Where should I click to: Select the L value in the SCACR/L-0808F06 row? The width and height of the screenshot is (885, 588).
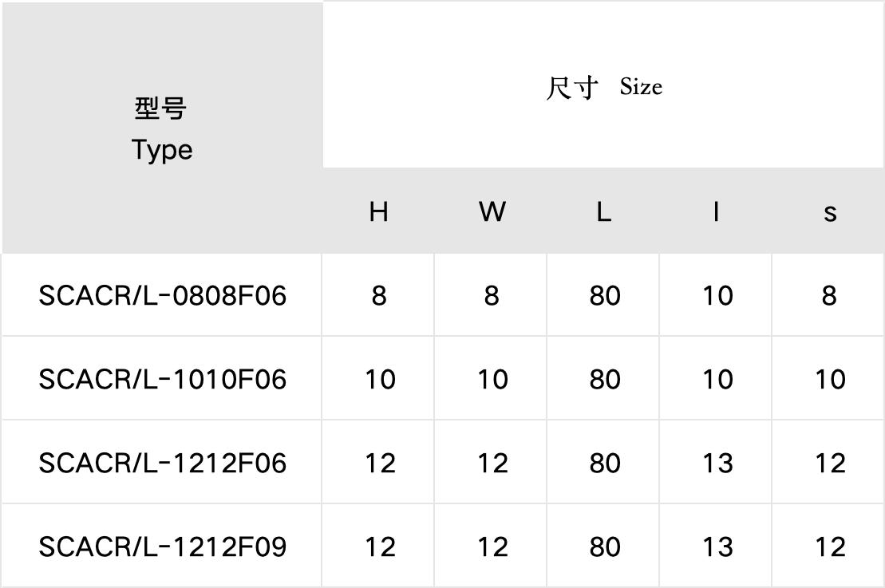(604, 296)
